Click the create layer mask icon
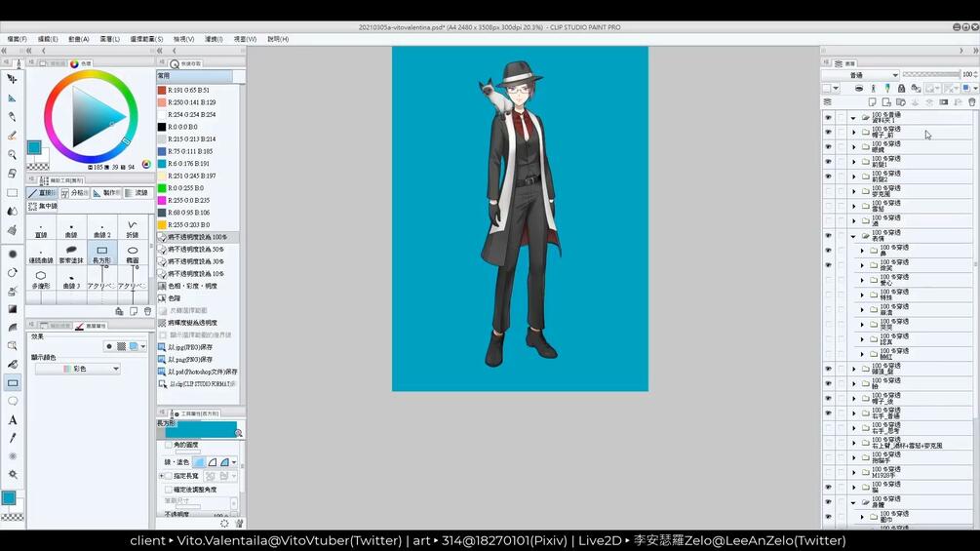The image size is (980, 551). [944, 101]
